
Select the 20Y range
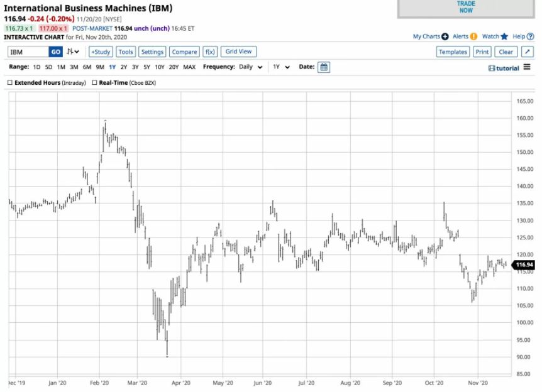pos(174,67)
